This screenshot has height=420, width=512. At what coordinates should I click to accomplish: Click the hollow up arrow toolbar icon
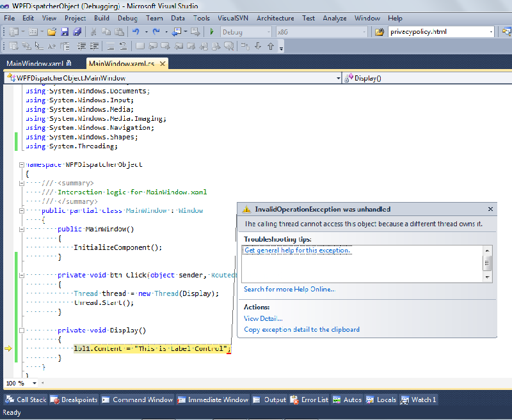coord(271,46)
